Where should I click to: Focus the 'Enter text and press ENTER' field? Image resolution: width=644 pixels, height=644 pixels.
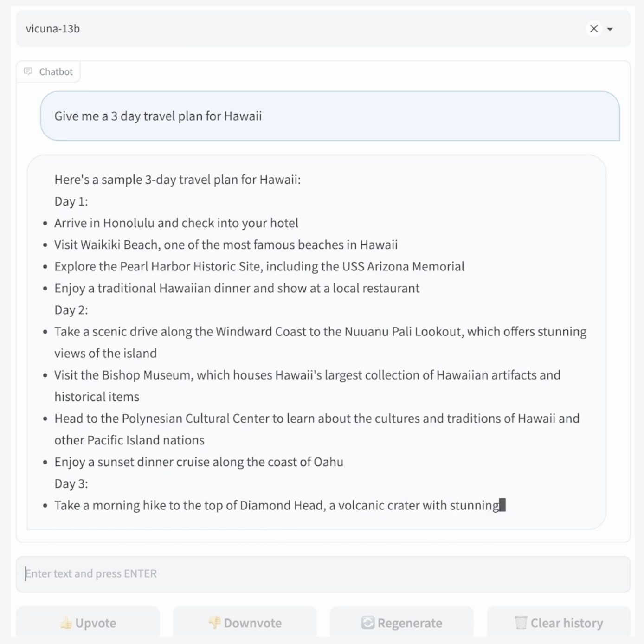click(x=323, y=574)
